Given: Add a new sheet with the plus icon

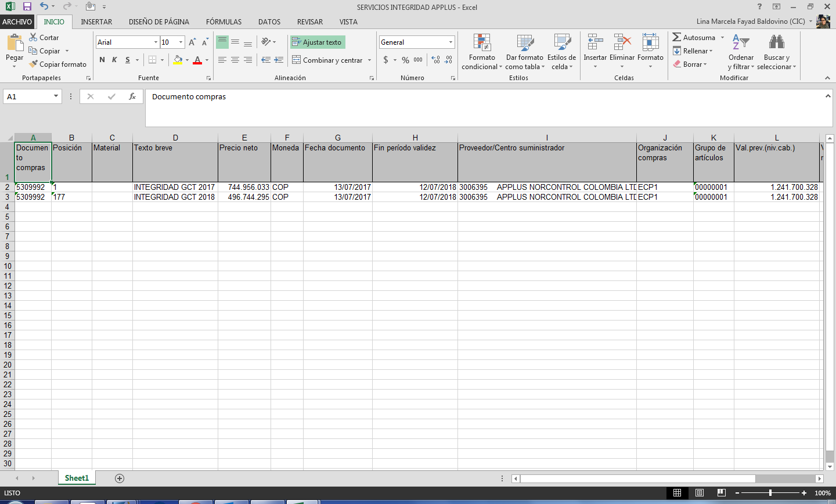Looking at the screenshot, I should 120,478.
